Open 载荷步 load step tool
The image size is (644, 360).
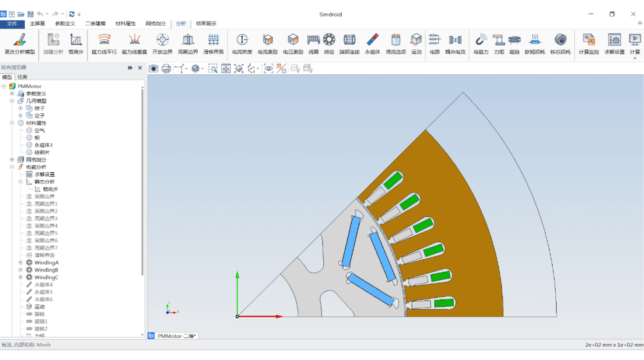tap(76, 44)
